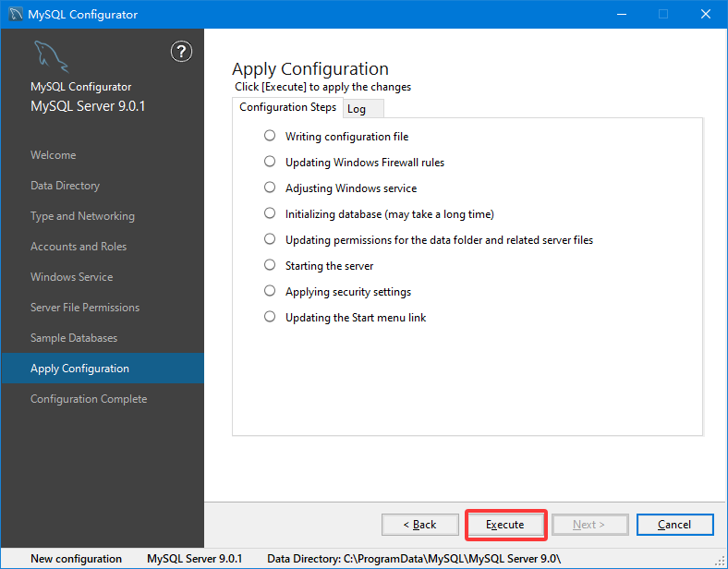The height and width of the screenshot is (569, 728).
Task: Click the 'Starting the server' text
Action: tap(329, 266)
